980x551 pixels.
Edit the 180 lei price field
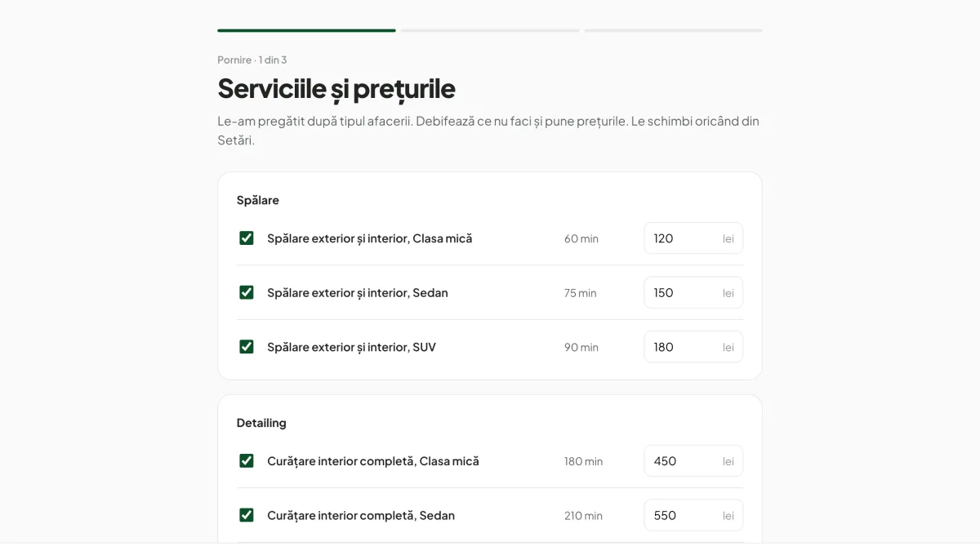pyautogui.click(x=693, y=347)
